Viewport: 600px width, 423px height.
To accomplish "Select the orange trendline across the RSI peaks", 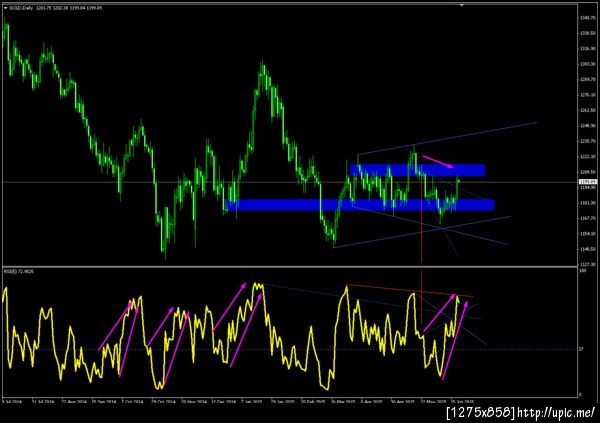I will tap(410, 291).
